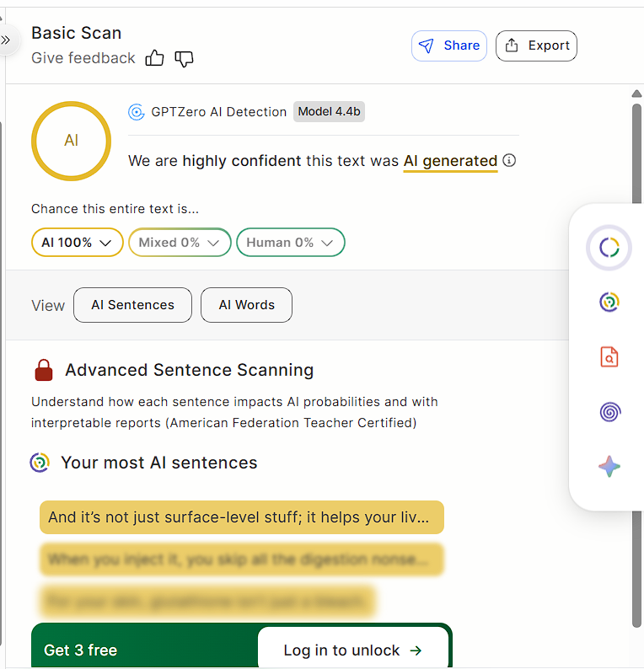Click the multicolor swirl icon in sidebar
The image size is (644, 669).
pyautogui.click(x=609, y=302)
